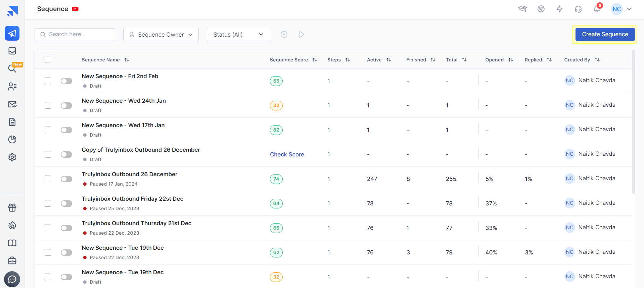Click Check Score link
The image size is (644, 288).
point(287,154)
